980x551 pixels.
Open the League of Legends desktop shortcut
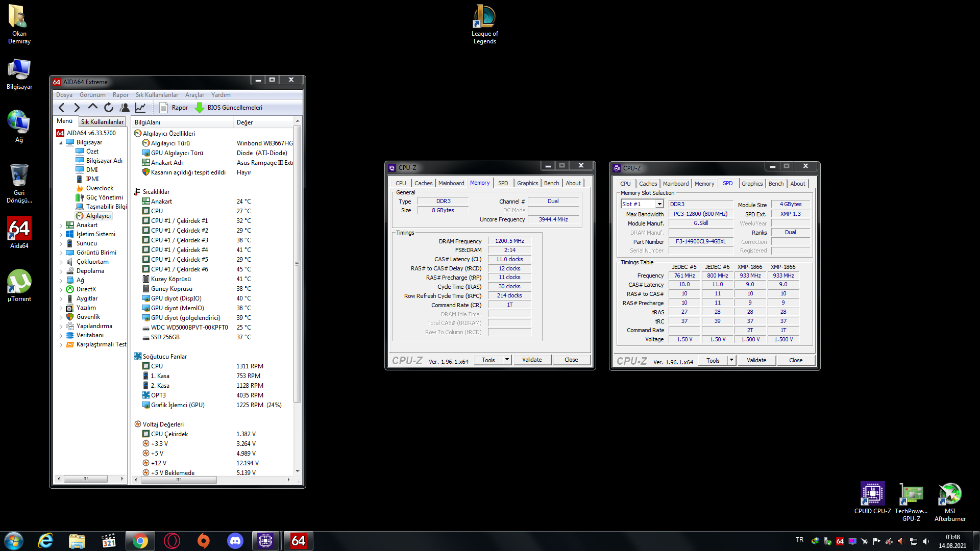click(484, 24)
